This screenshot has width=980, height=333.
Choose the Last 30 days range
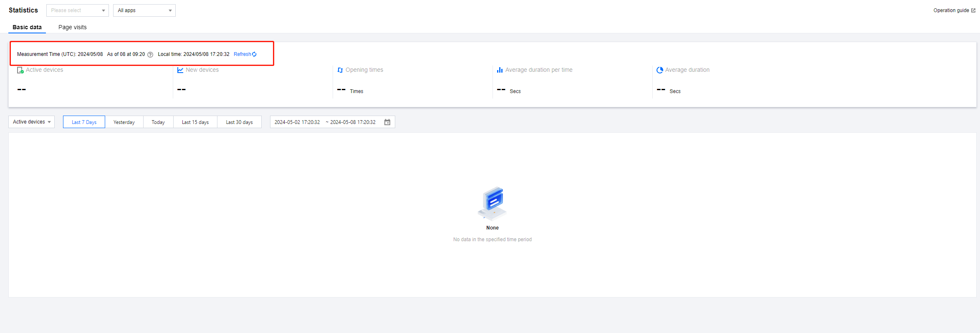[x=239, y=122]
